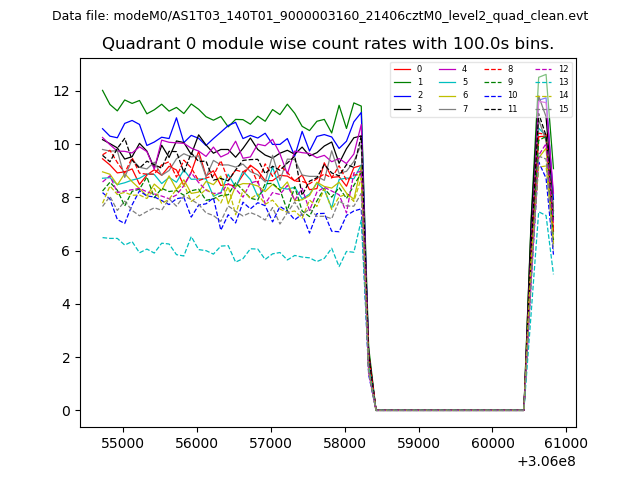Screen dimensions: 640x480
Task: Click the black solid legend marker for module 3
Action: [x=401, y=108]
